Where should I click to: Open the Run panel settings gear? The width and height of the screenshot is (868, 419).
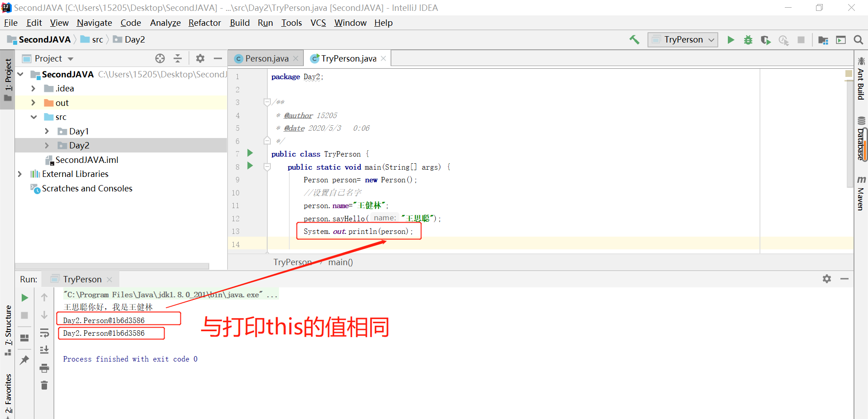(x=827, y=279)
